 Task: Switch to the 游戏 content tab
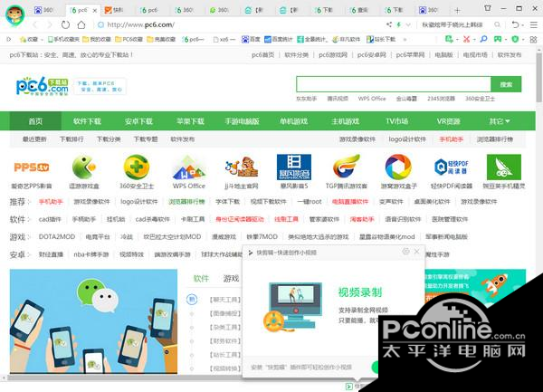(231, 279)
